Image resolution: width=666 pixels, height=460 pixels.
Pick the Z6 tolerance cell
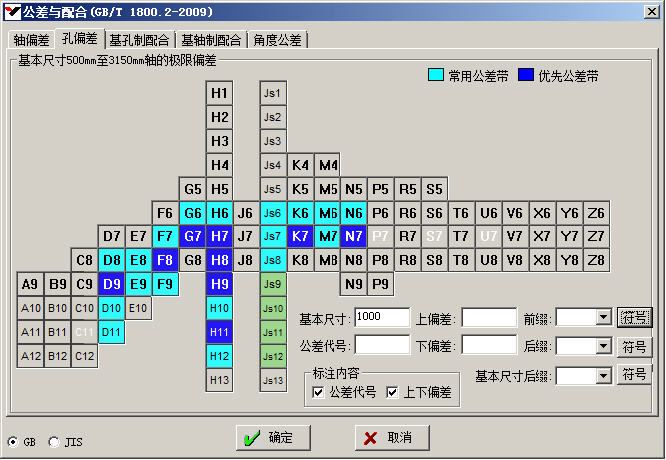[x=596, y=212]
